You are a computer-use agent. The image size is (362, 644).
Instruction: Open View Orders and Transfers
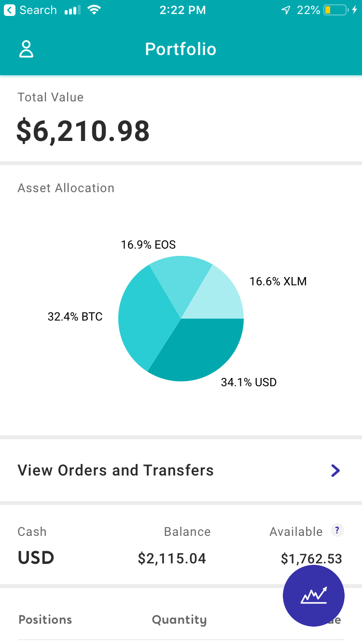[116, 470]
